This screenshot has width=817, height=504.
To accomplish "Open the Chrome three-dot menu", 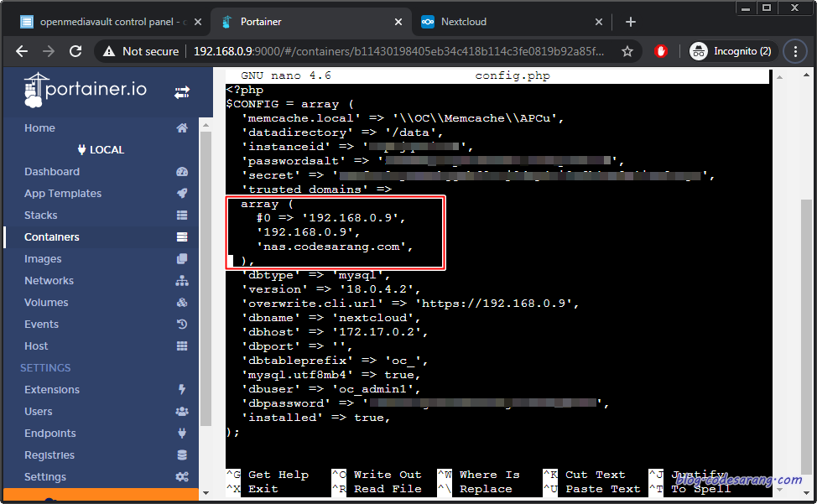I will 795,51.
